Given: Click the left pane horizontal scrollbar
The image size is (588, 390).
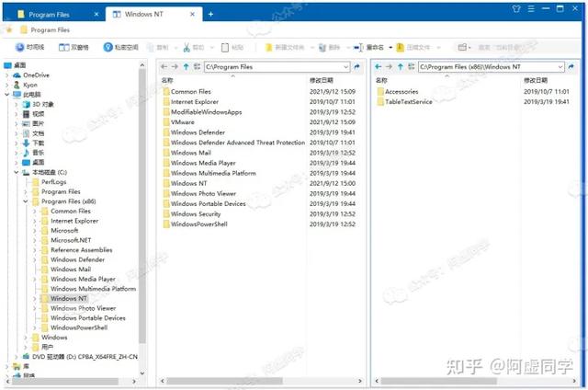Looking at the screenshot, I should click(x=224, y=381).
